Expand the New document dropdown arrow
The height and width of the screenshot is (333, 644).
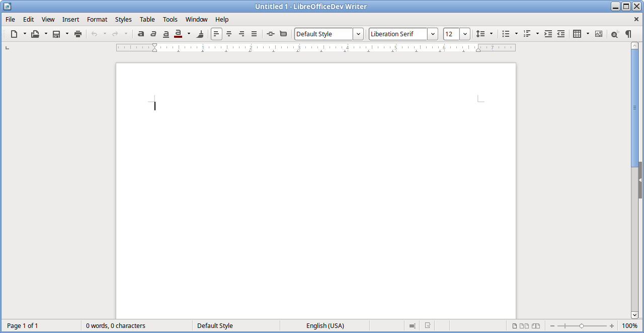(x=25, y=34)
